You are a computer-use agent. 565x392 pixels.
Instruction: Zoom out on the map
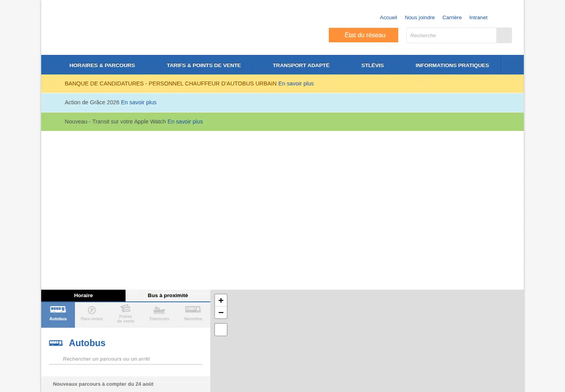click(x=221, y=312)
